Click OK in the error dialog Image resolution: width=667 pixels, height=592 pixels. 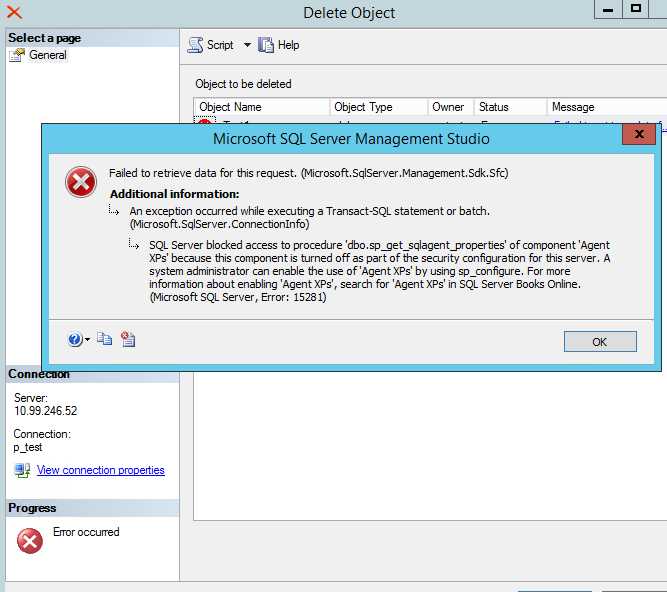(600, 342)
